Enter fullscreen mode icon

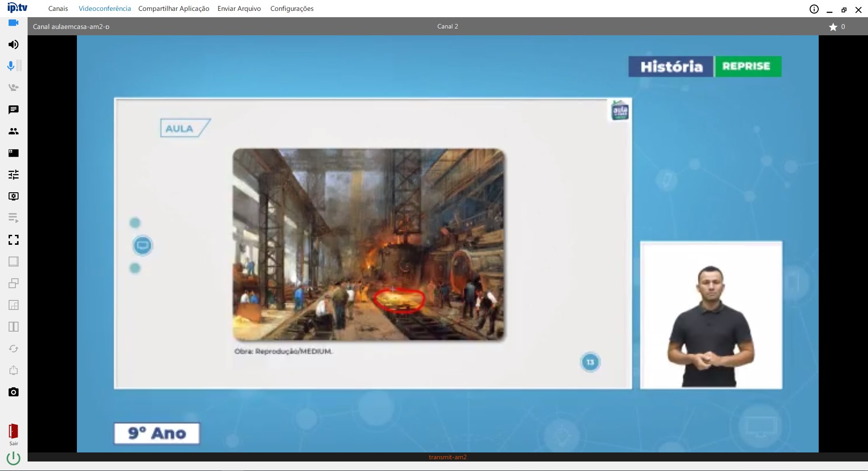pos(14,240)
